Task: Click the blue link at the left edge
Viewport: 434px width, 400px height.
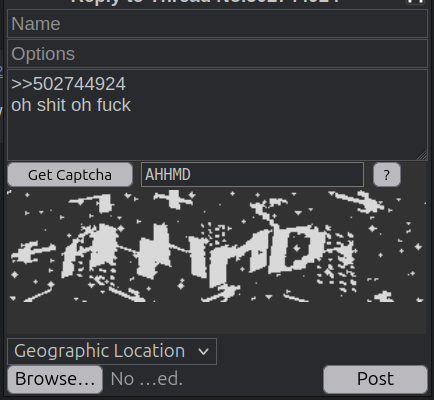Action: [1, 71]
